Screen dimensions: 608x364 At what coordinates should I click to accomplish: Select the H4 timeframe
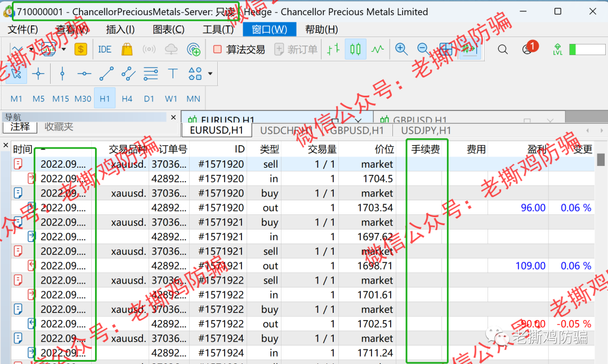tap(127, 98)
